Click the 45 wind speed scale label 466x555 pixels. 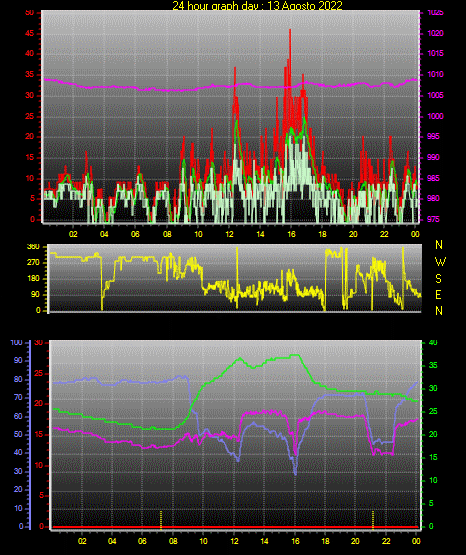point(30,34)
